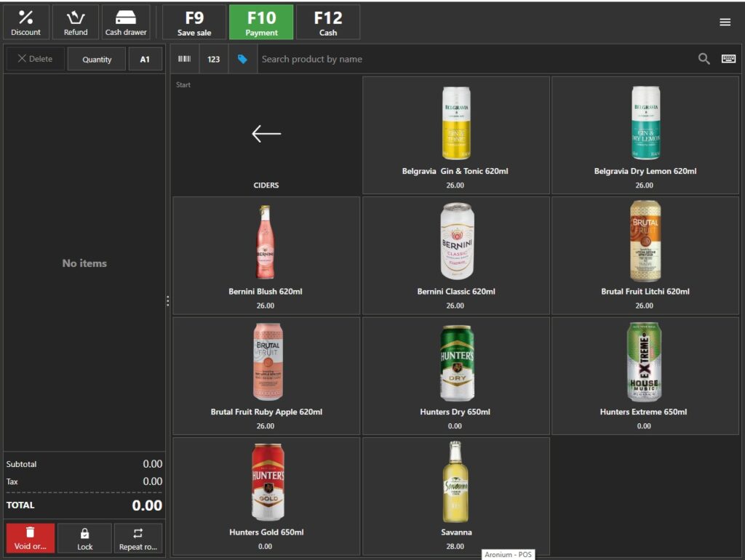Click the Repeat round button
745x560 pixels.
(137, 538)
